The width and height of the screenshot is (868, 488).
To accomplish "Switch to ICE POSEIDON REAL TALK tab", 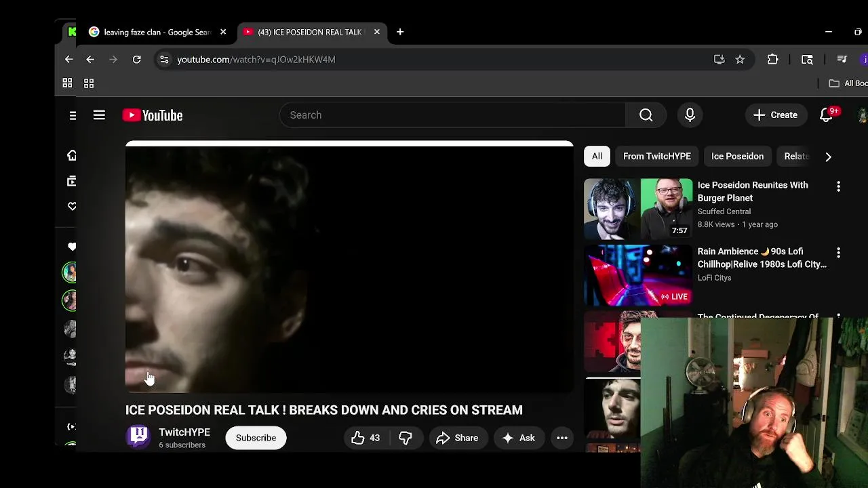I will 313,32.
